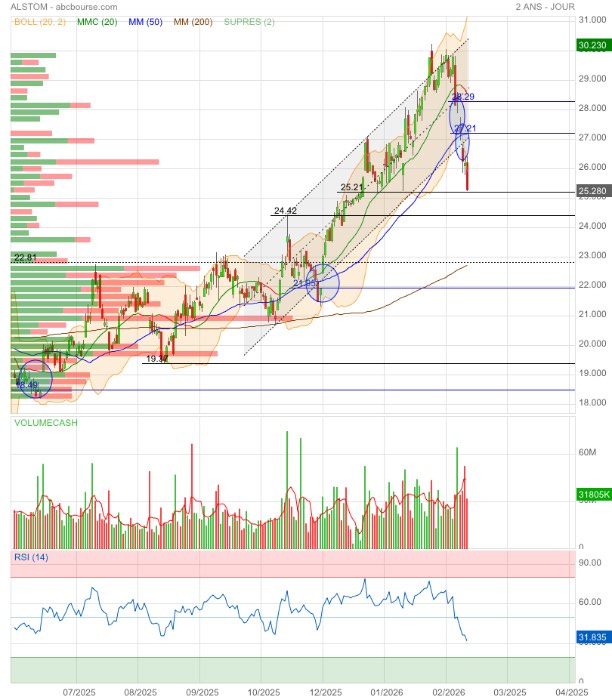The width and height of the screenshot is (612, 700).
Task: Click the 28.000 price axis label
Action: (592, 108)
